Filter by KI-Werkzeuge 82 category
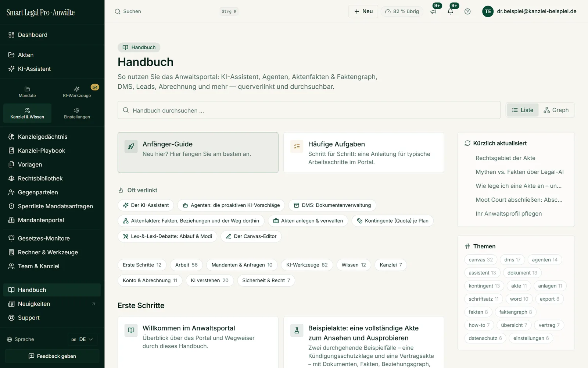Viewport: 588px width, 368px height. (307, 265)
